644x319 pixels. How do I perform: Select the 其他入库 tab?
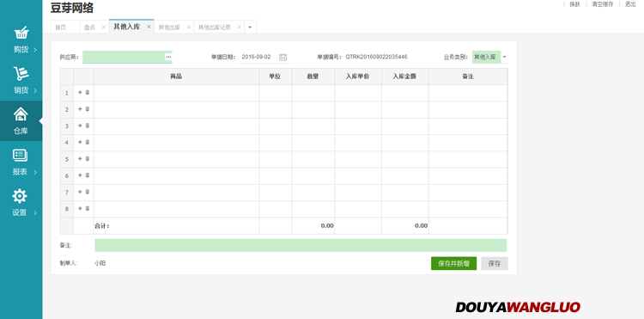(x=126, y=27)
